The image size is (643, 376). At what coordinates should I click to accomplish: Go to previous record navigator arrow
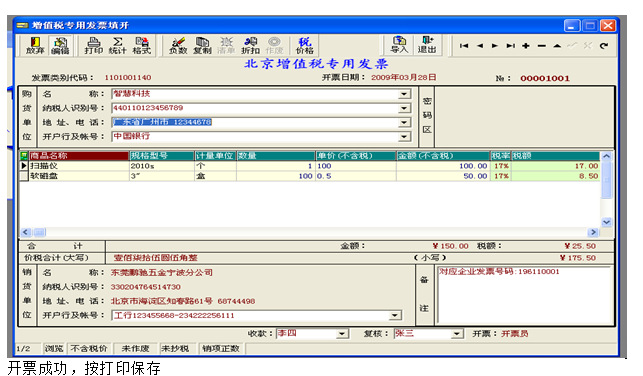click(x=480, y=46)
